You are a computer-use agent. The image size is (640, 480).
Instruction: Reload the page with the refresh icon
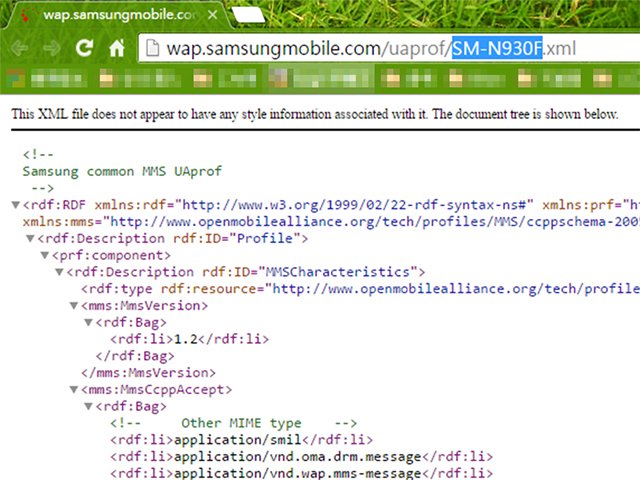84,48
